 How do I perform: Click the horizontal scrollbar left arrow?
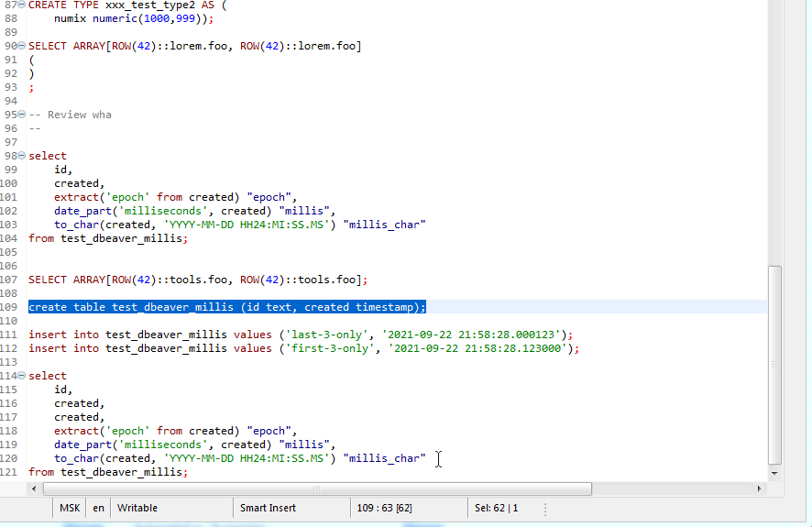(34, 489)
